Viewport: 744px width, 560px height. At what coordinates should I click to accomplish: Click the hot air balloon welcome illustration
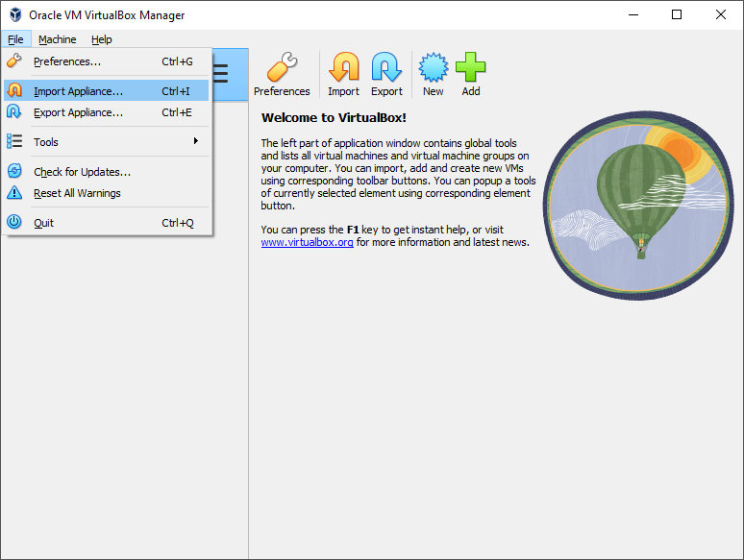point(638,206)
